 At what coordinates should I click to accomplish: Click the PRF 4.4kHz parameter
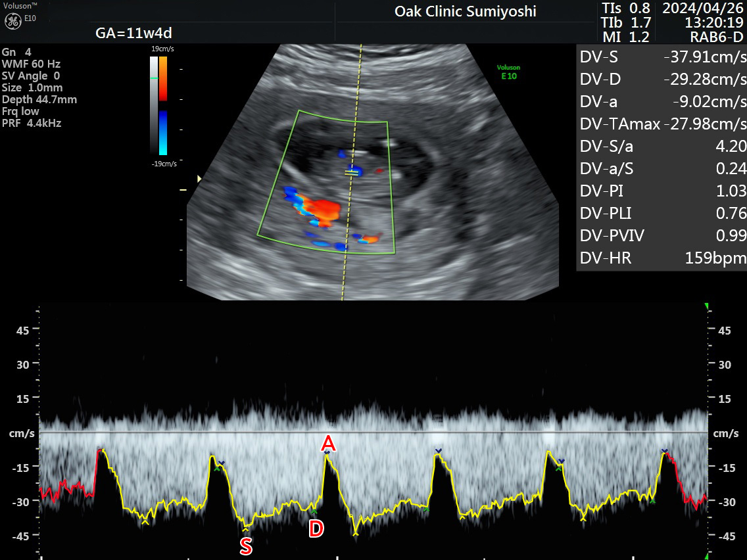click(32, 123)
